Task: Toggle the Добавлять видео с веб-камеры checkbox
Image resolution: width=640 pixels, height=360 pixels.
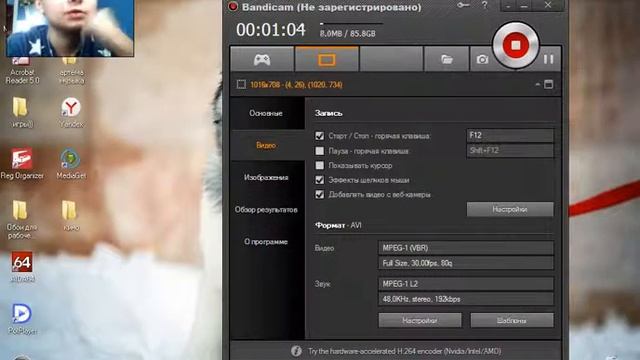Action: click(x=320, y=195)
